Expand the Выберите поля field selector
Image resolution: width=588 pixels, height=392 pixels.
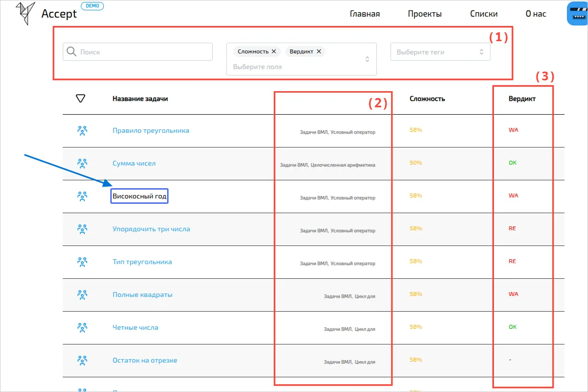click(x=367, y=59)
